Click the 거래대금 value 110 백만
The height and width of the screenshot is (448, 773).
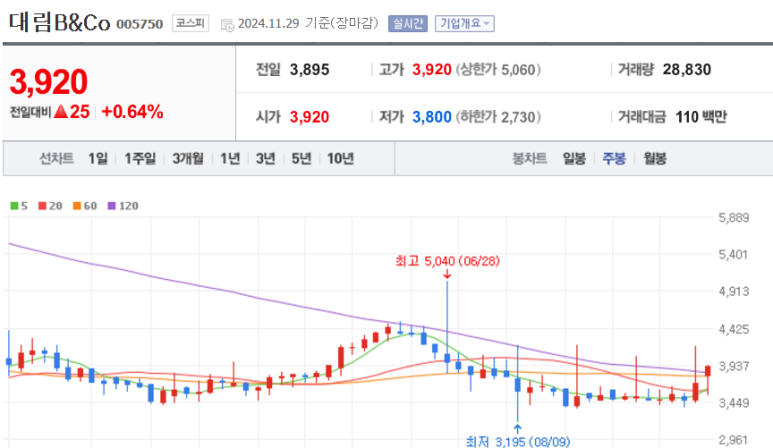[x=701, y=117]
